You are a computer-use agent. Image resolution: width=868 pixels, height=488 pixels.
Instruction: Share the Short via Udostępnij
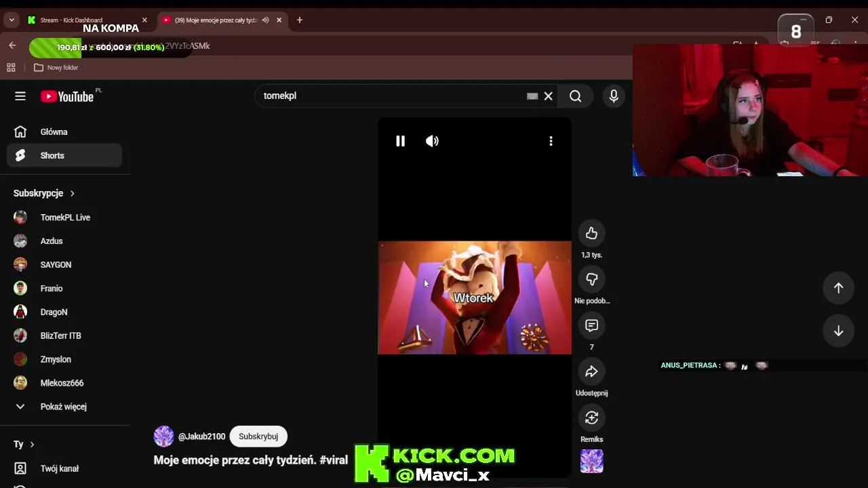pos(591,371)
